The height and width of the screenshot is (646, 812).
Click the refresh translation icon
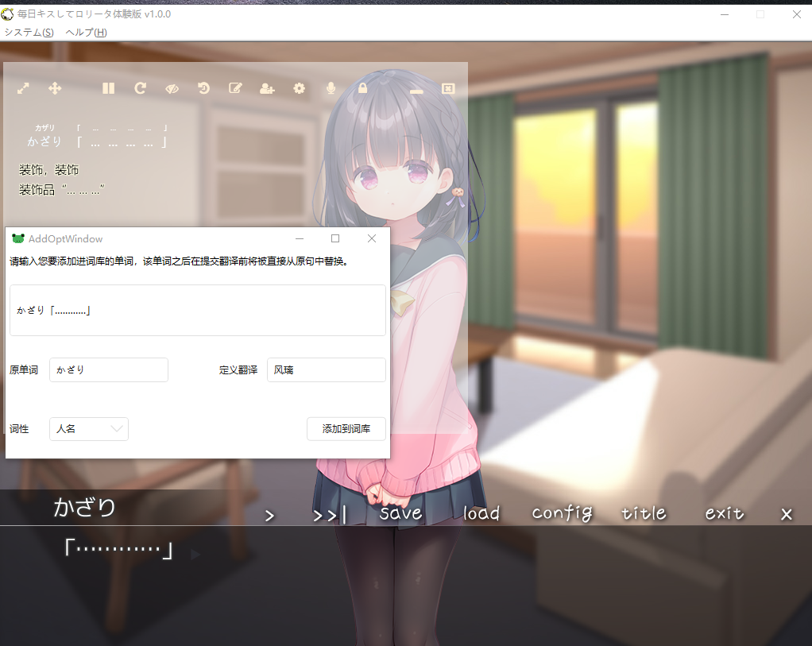tap(140, 88)
